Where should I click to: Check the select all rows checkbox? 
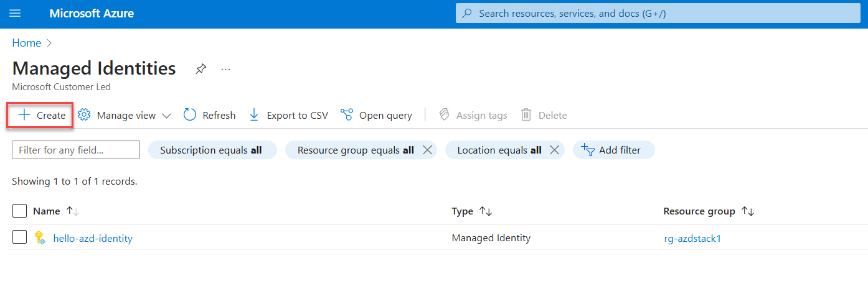click(x=20, y=211)
